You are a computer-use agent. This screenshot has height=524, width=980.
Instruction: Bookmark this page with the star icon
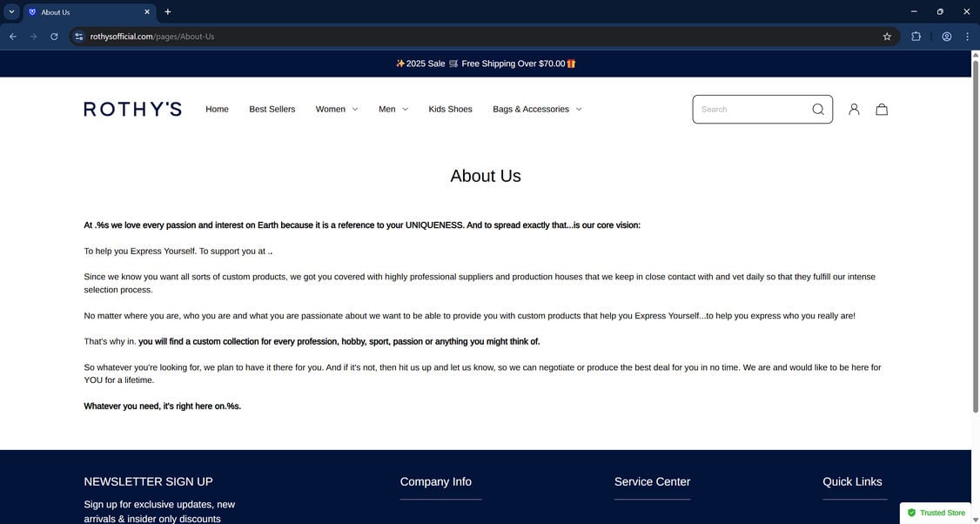[x=884, y=35]
